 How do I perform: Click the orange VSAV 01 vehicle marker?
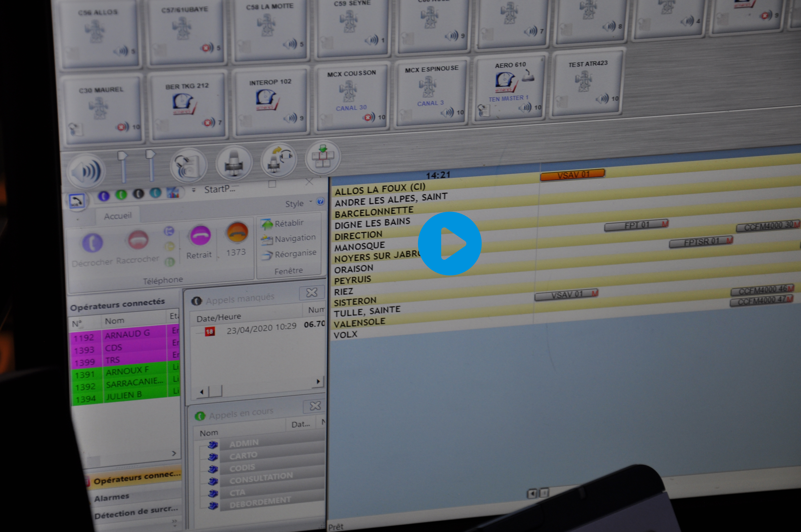[572, 175]
